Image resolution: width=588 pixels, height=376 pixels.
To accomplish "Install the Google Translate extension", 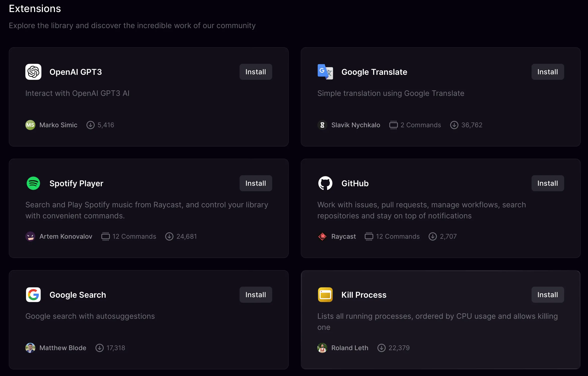I will (x=547, y=72).
